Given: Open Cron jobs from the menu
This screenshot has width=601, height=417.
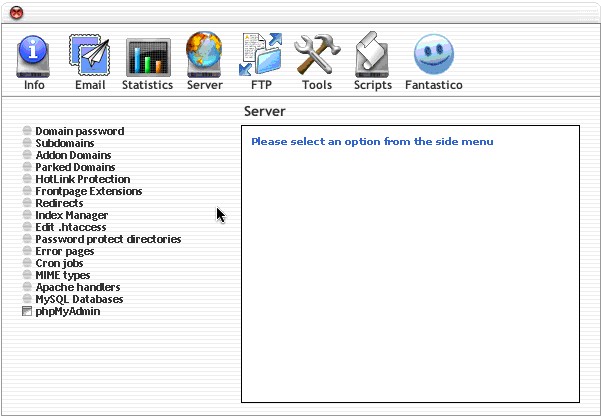Looking at the screenshot, I should tap(62, 263).
